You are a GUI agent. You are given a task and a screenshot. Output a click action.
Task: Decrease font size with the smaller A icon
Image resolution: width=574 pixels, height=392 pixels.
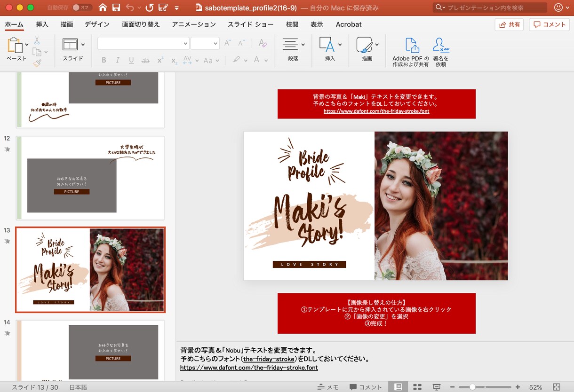click(x=241, y=43)
